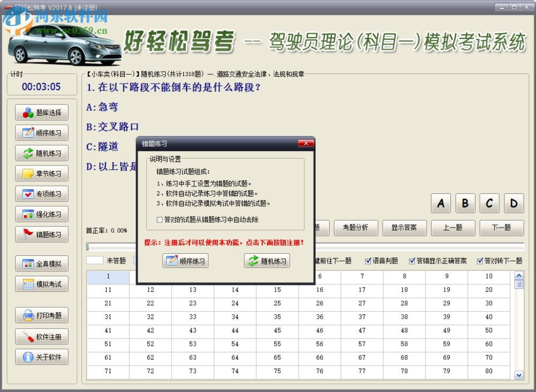Select question number 21 in the grid
Image resolution: width=536 pixels, height=392 pixels.
coord(108,303)
